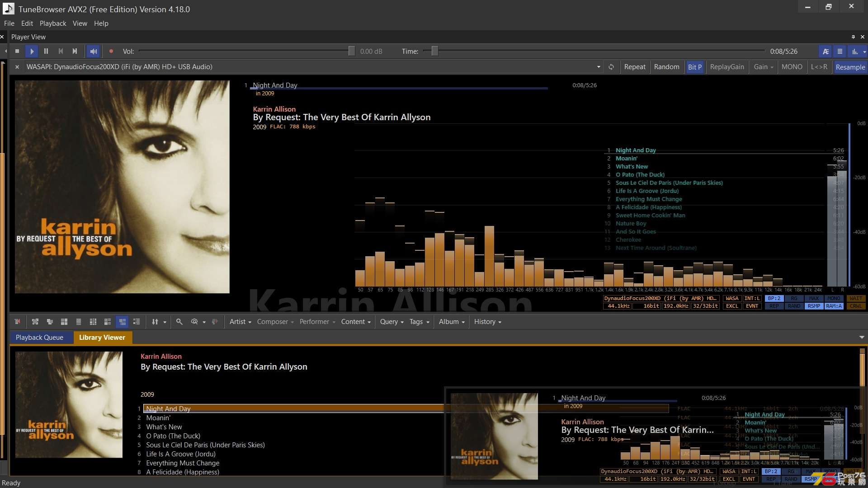Open the Playback menu
Viewport: 868px width, 488px height.
point(53,23)
